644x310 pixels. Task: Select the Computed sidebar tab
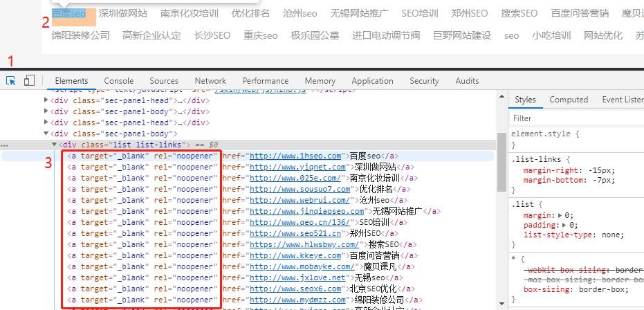point(569,100)
